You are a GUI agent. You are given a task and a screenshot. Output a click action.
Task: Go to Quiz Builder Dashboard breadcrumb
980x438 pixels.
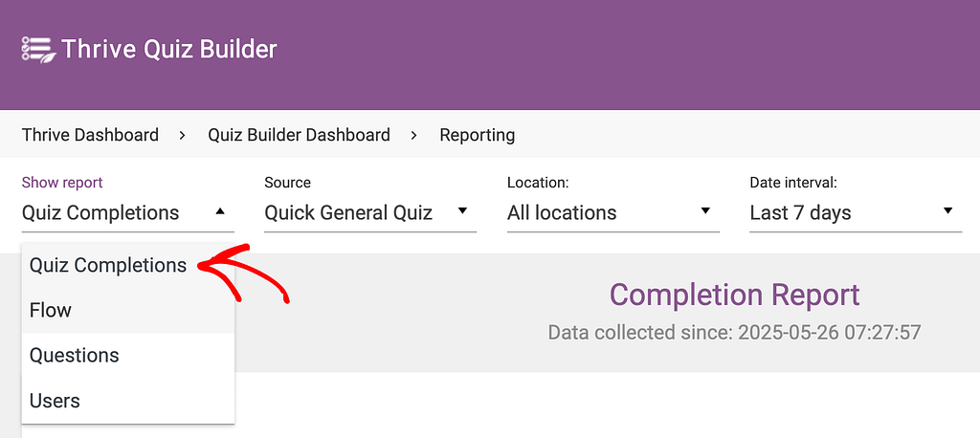coord(299,134)
